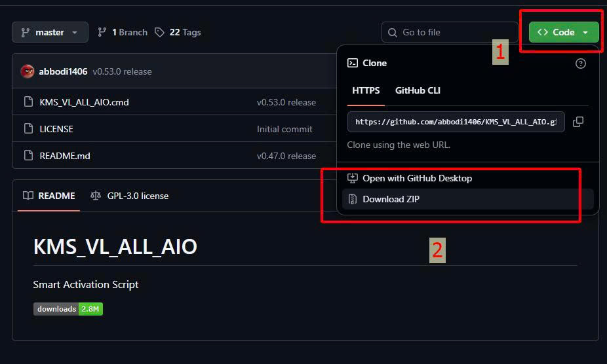Click the downloads 2.8M badge
The image size is (607, 364).
[x=68, y=309]
